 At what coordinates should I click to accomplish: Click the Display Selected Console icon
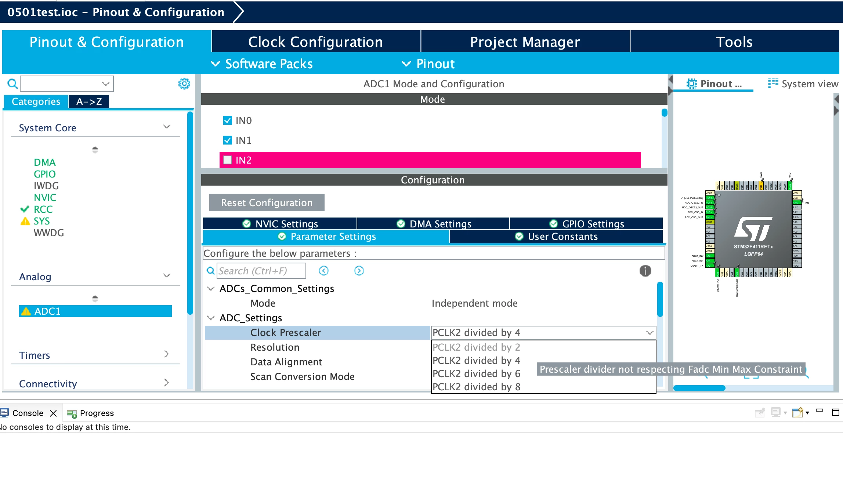[776, 413]
